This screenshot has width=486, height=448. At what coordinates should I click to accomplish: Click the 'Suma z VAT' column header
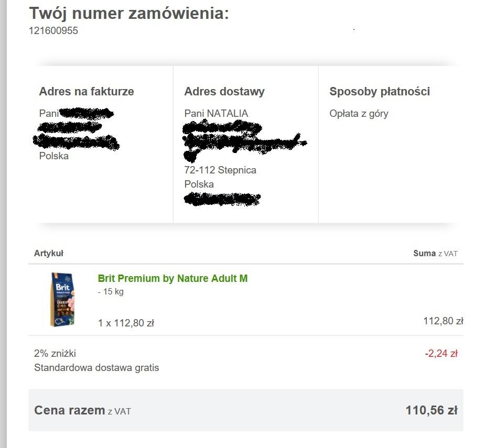435,254
